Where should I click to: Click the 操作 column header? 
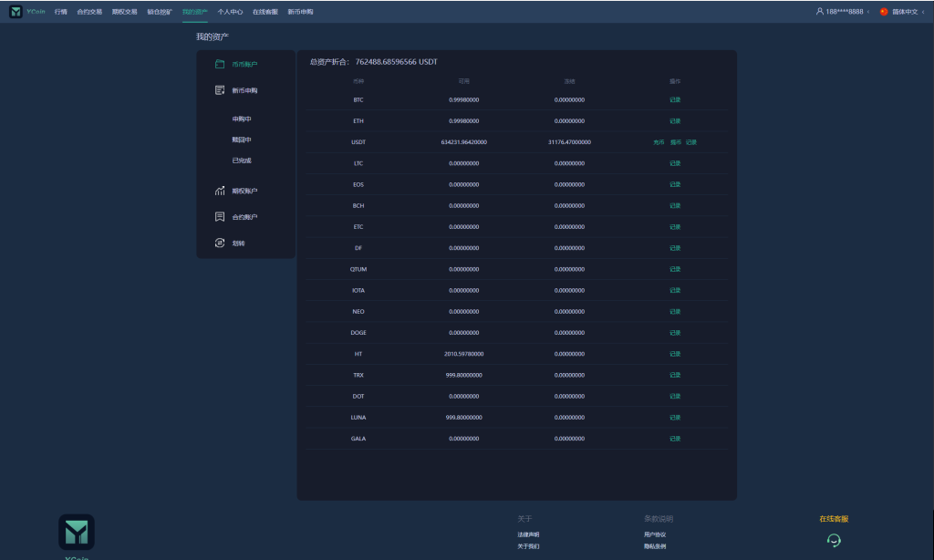[675, 81]
